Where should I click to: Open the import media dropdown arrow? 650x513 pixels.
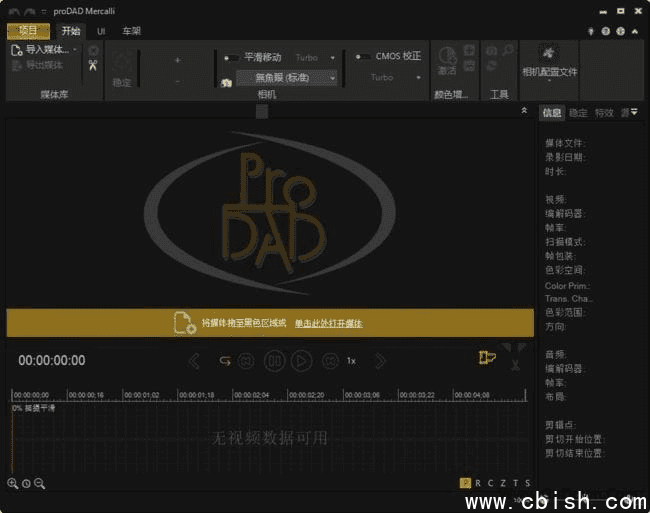75,50
